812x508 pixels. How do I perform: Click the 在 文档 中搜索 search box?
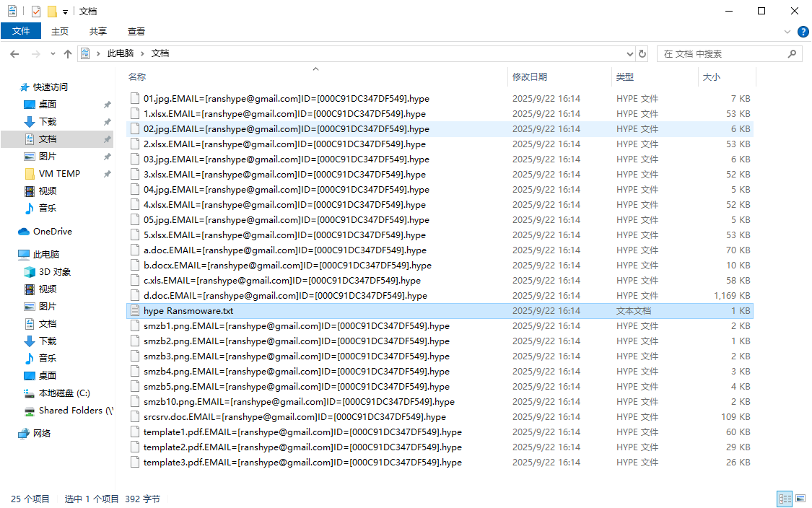click(722, 54)
